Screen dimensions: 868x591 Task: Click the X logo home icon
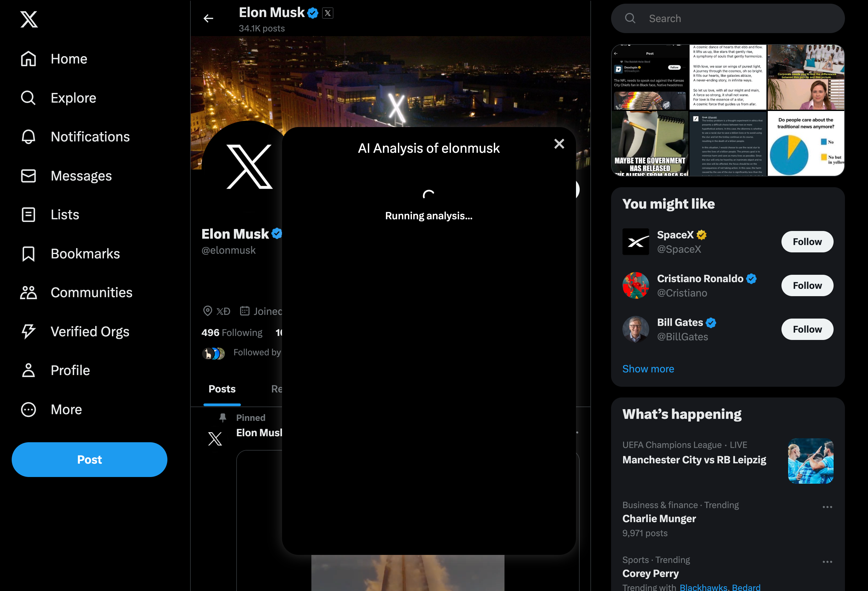[29, 19]
